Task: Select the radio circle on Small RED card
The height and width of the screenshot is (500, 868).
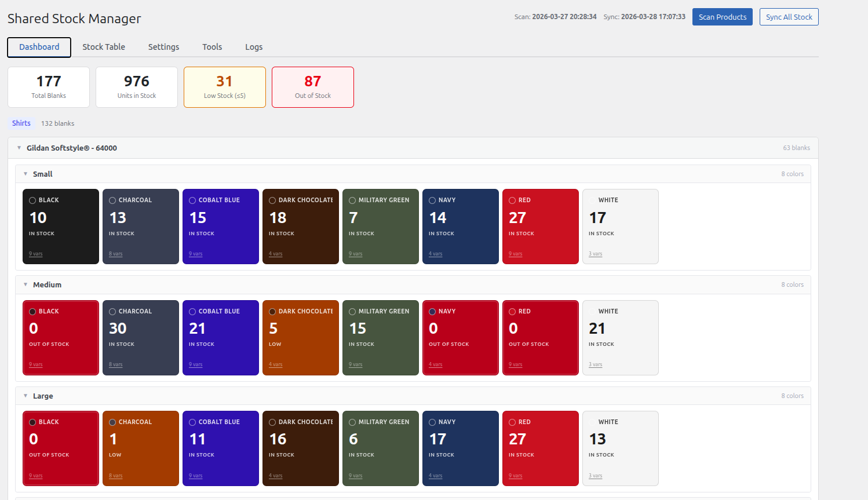Action: coord(513,199)
